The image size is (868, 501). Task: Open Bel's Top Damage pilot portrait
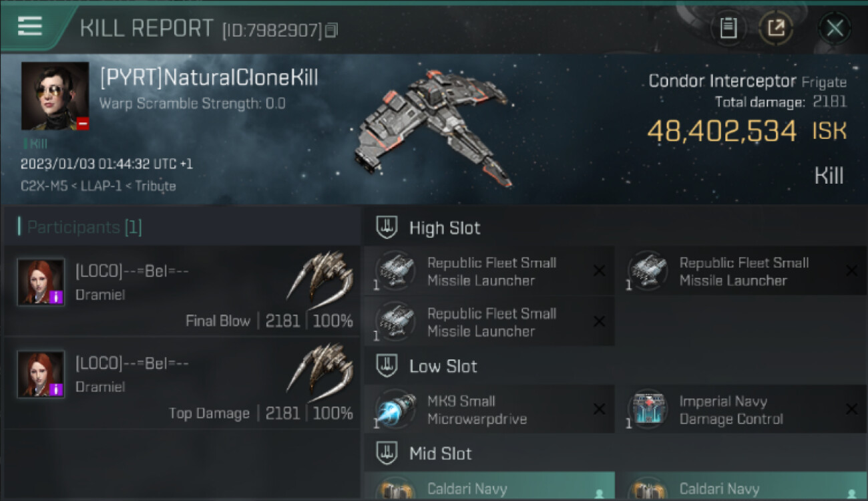[41, 374]
